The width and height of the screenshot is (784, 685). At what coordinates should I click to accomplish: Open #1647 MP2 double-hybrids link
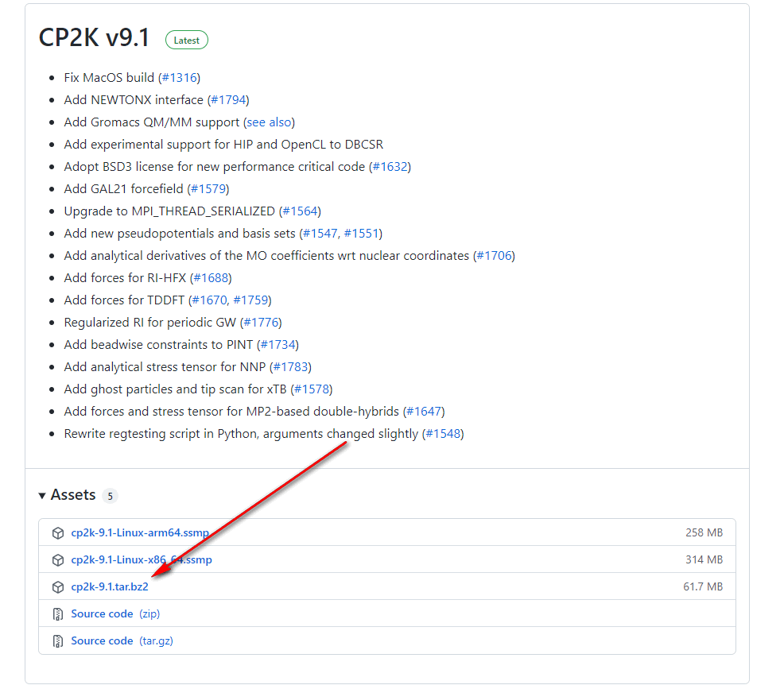(x=424, y=412)
